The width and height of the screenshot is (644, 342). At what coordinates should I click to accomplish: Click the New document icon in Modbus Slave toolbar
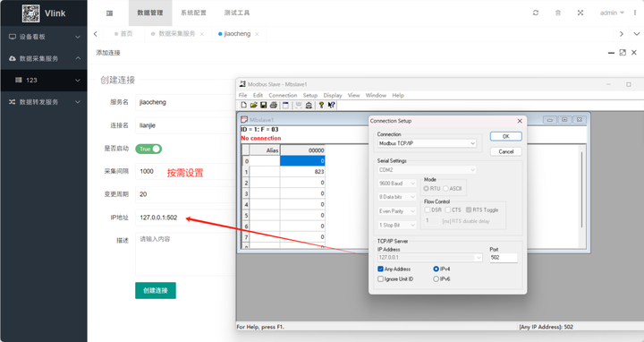tap(244, 106)
